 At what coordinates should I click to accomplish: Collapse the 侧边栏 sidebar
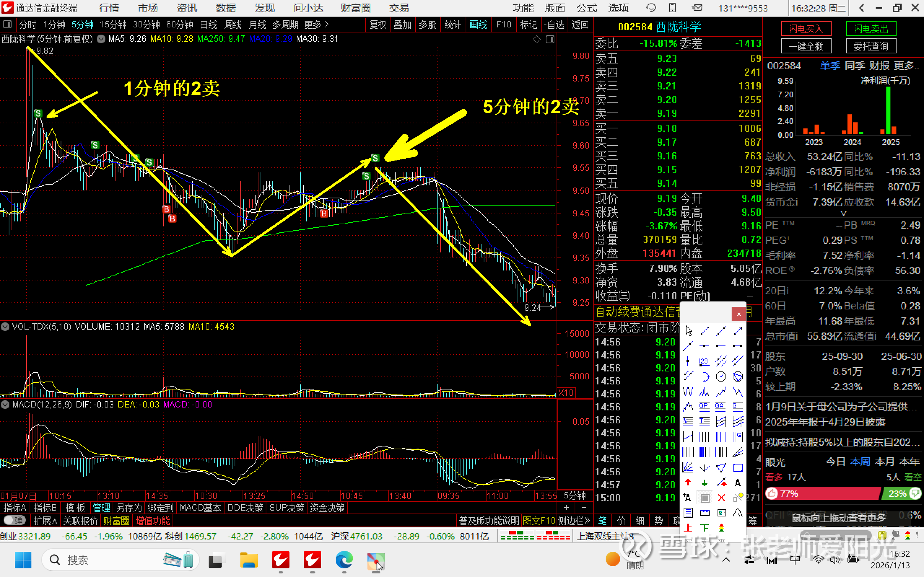click(x=574, y=520)
